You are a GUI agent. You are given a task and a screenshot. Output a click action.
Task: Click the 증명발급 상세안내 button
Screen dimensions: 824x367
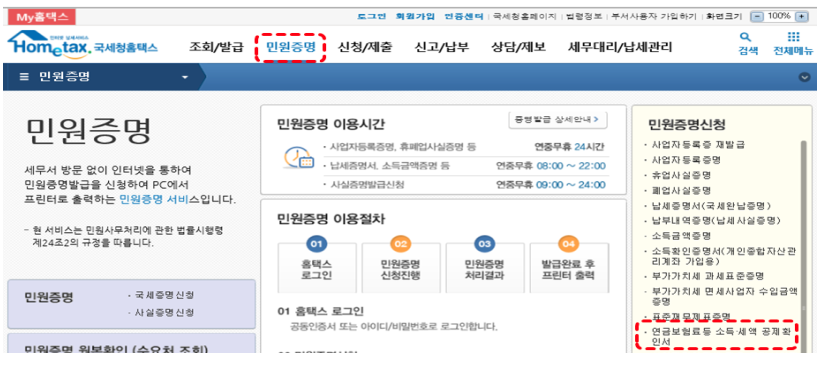[558, 119]
